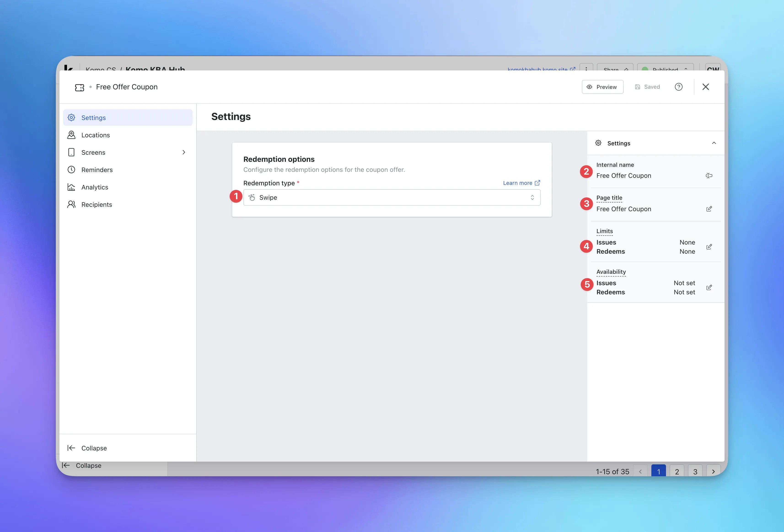Click the gear icon in right Settings panel
The height and width of the screenshot is (532, 784).
[x=598, y=143]
